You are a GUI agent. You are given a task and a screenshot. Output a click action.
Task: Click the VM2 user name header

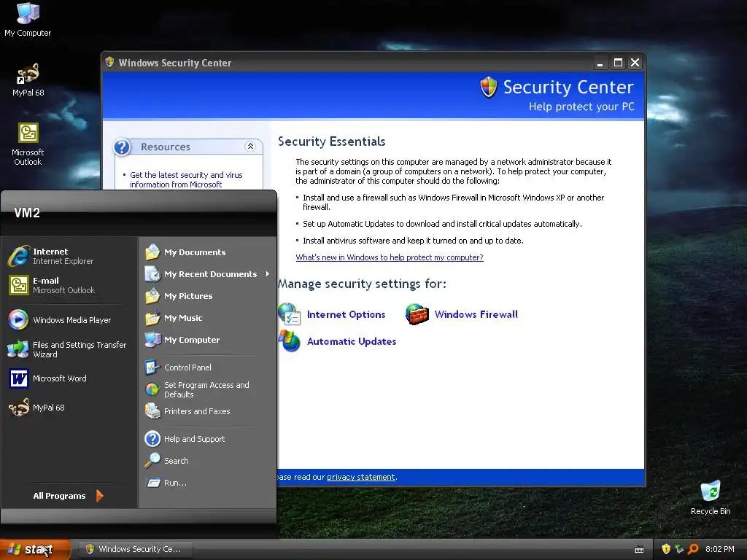click(x=27, y=212)
